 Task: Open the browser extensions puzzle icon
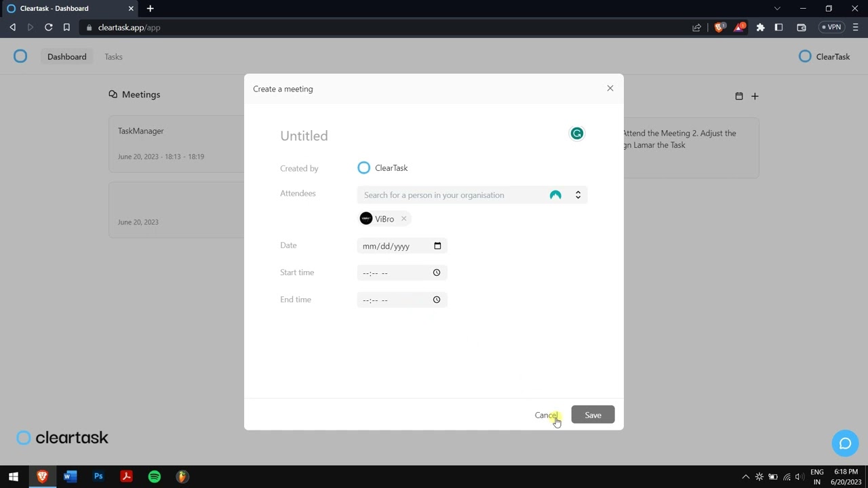pyautogui.click(x=760, y=28)
